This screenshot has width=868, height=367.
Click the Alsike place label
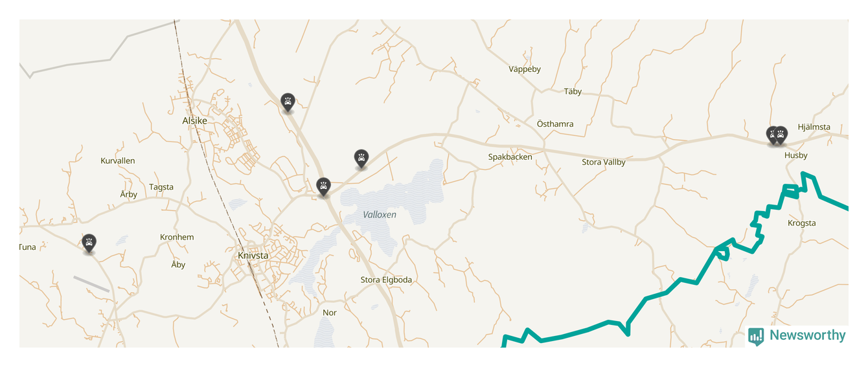click(195, 120)
